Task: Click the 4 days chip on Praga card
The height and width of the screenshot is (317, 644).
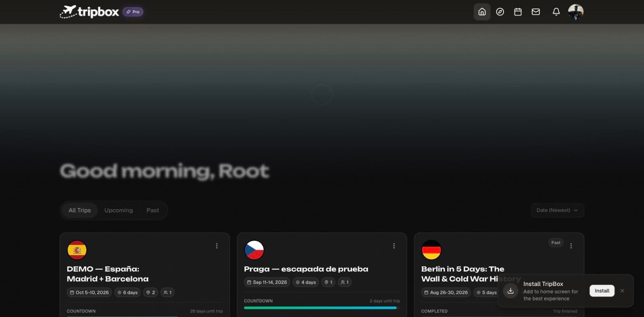Action: coord(305,282)
